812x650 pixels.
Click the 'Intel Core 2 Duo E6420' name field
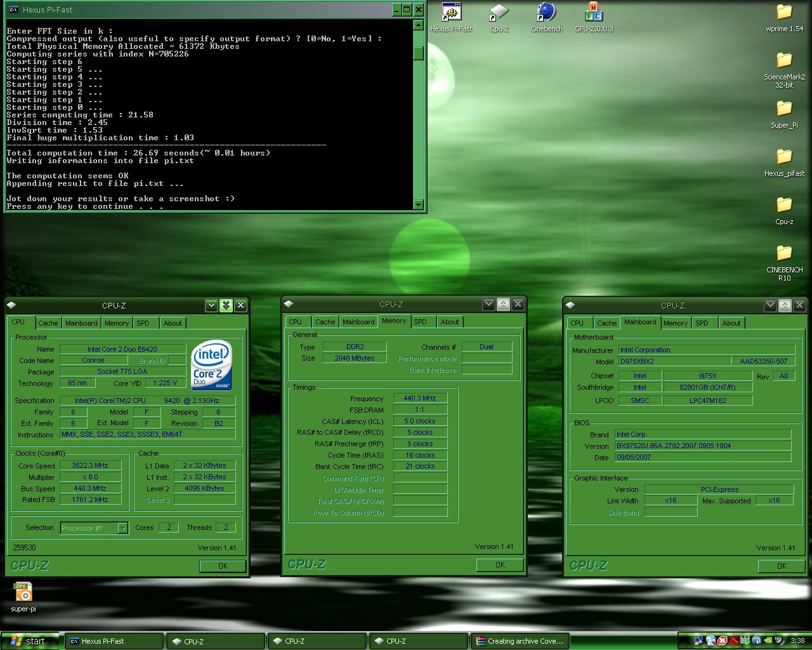(x=122, y=349)
